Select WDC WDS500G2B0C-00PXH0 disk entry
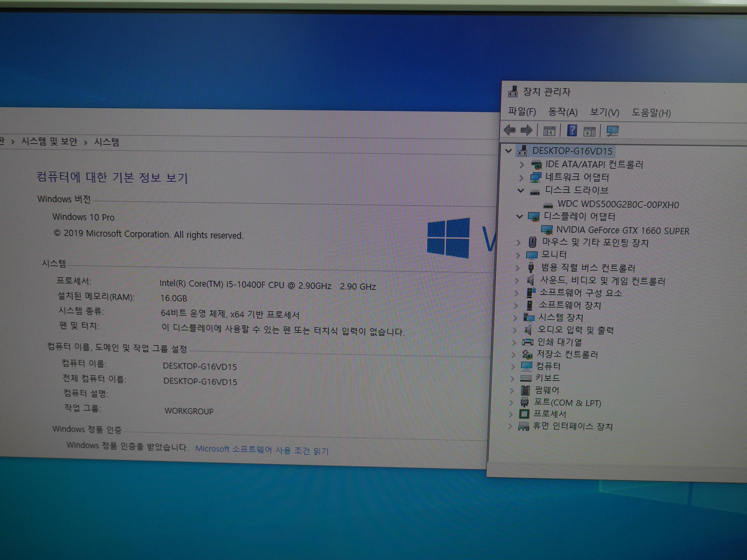Viewport: 747px width, 560px height. click(618, 204)
